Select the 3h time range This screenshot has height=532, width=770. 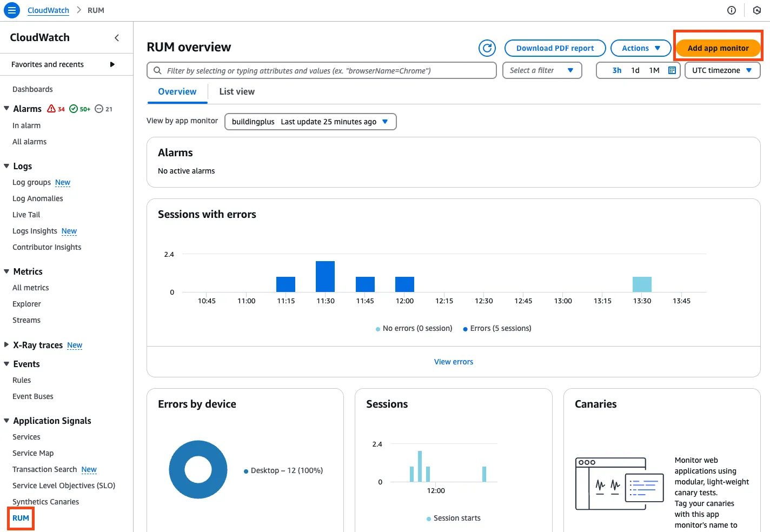(x=616, y=70)
